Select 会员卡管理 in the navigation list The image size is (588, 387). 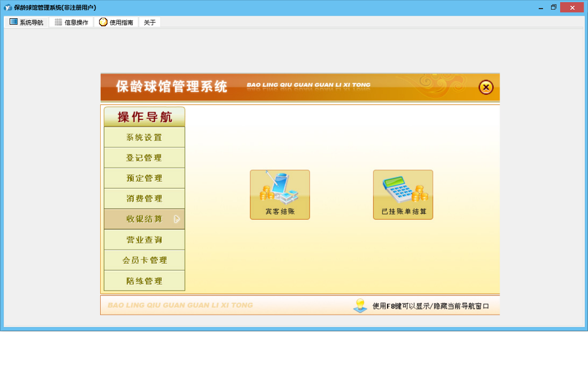[x=145, y=260]
